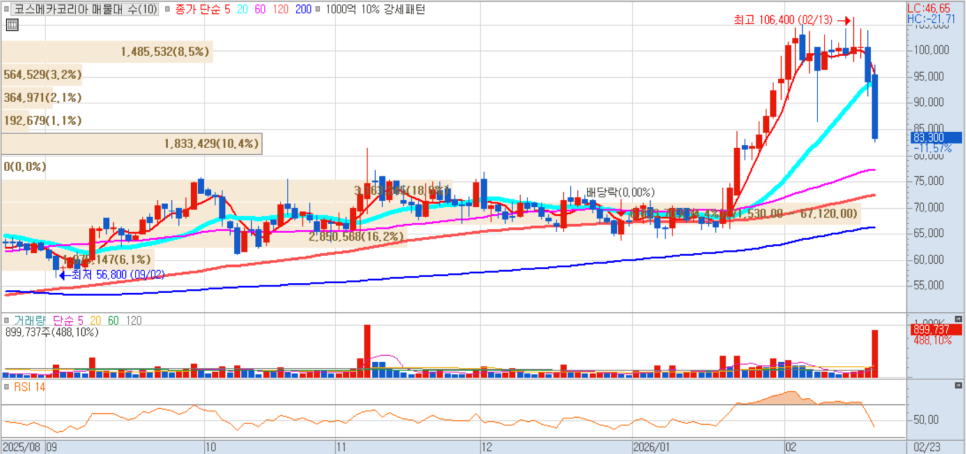Click the pane button at right of volume panel
This screenshot has width=966, height=454.
(x=958, y=317)
